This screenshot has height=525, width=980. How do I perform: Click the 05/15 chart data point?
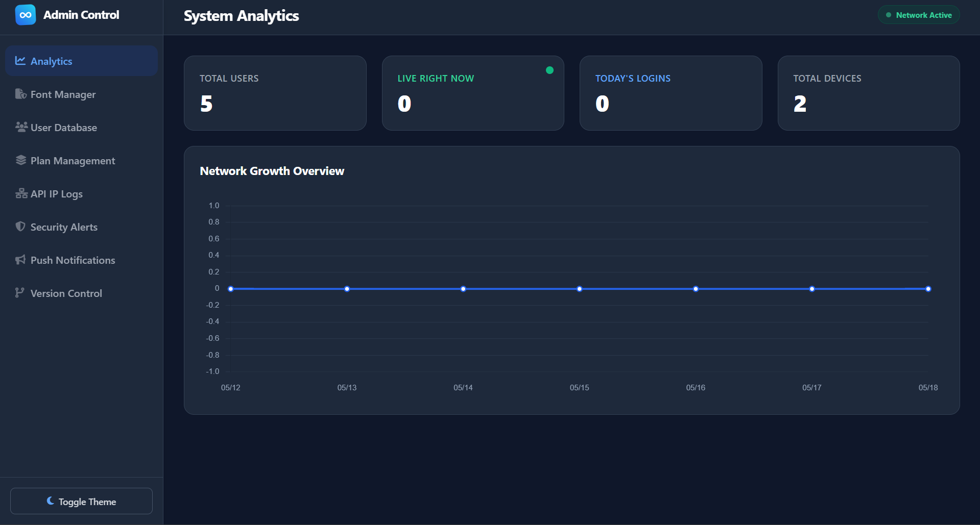coord(580,289)
